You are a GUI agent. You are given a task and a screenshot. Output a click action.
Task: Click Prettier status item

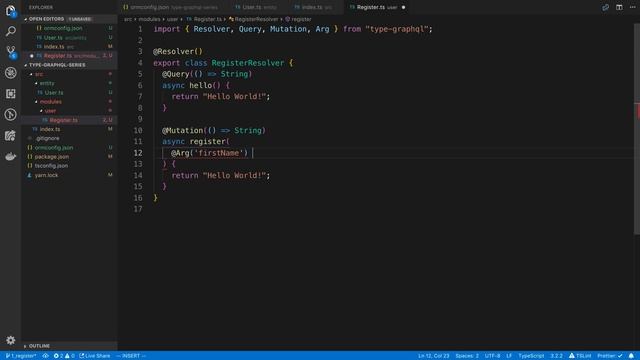(610, 356)
